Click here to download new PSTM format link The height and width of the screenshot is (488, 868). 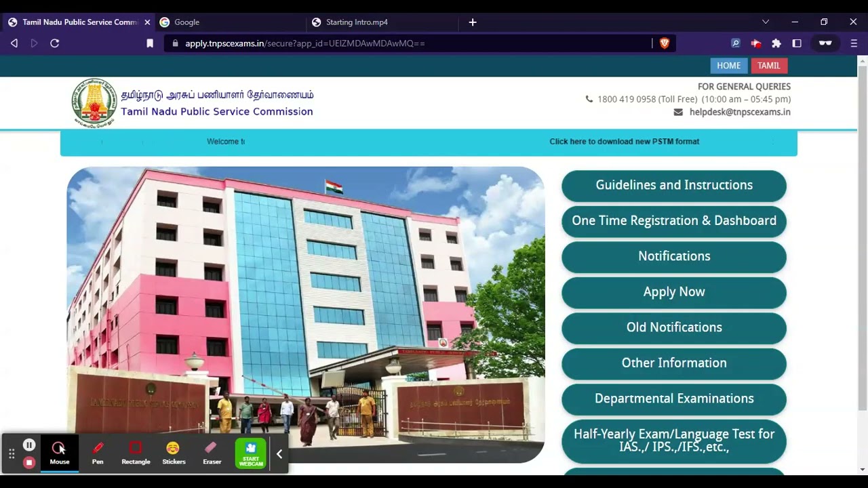[625, 142]
